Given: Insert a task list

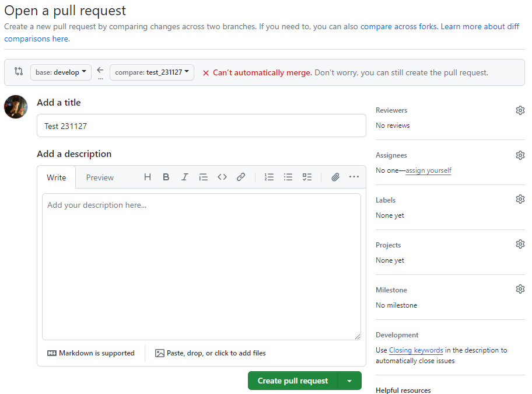Looking at the screenshot, I should click(307, 177).
